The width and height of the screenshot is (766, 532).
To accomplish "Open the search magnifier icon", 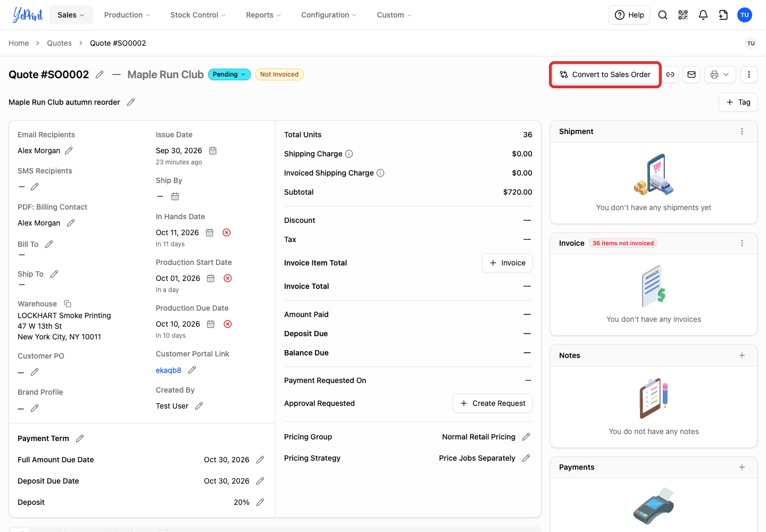I will [663, 15].
